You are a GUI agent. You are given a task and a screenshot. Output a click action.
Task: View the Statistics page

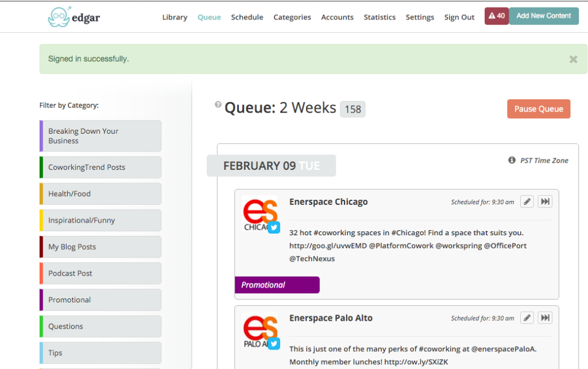(x=380, y=17)
